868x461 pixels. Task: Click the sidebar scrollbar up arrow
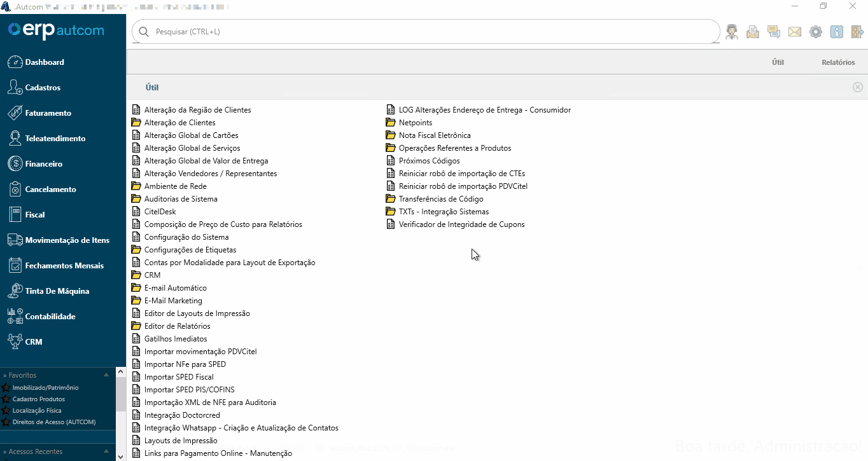pyautogui.click(x=121, y=372)
